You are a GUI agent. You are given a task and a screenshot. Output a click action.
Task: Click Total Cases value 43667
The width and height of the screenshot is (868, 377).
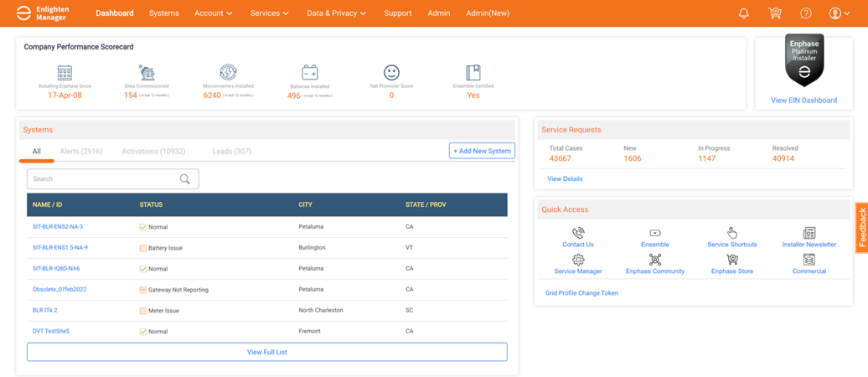pos(561,158)
